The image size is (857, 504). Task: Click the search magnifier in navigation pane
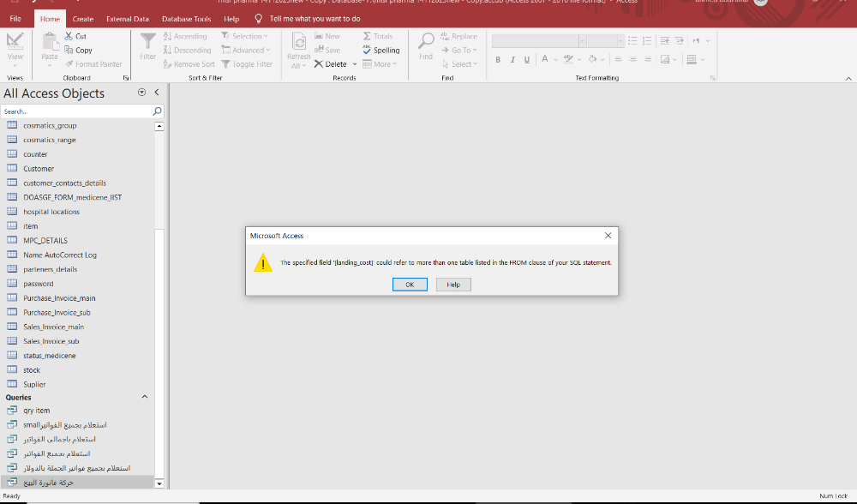click(x=157, y=111)
